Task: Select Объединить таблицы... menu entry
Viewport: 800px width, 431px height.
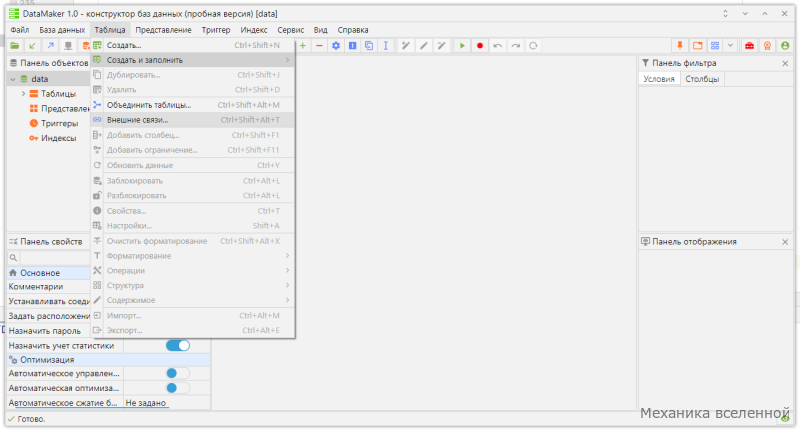Action: click(193, 105)
